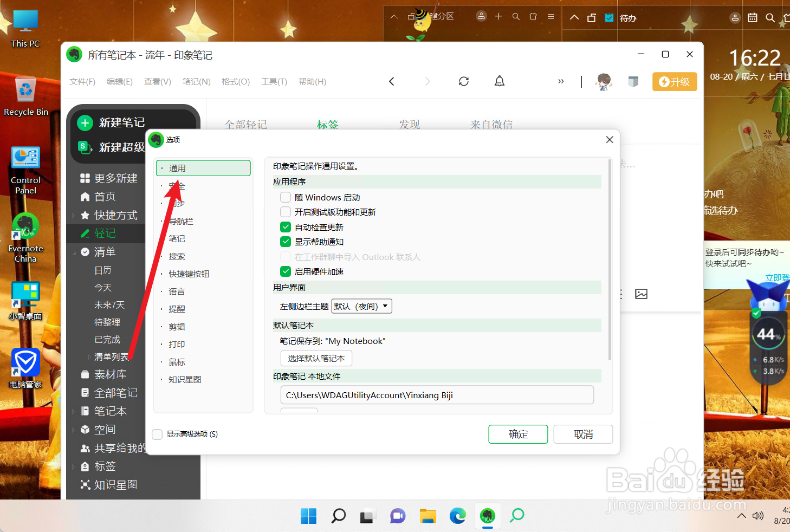Click 确定 button
Viewport: 790px width, 532px height.
click(x=518, y=434)
